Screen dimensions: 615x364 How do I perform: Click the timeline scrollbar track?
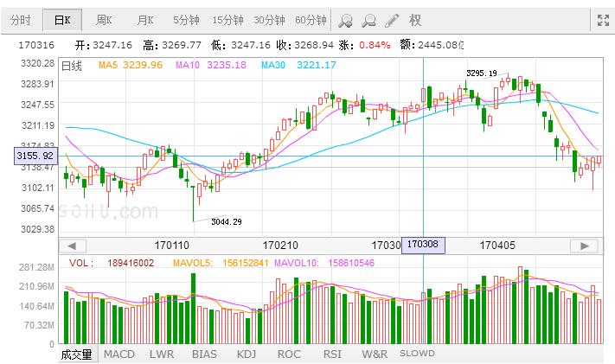(259, 246)
